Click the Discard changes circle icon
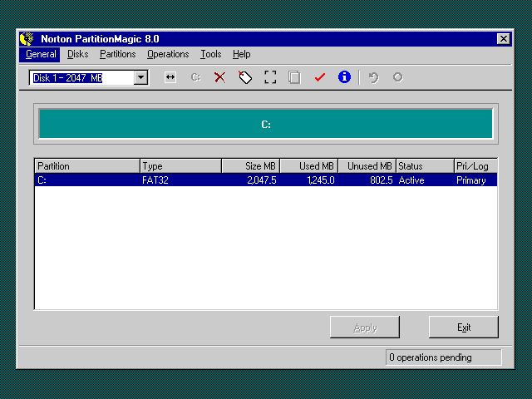 tap(397, 77)
